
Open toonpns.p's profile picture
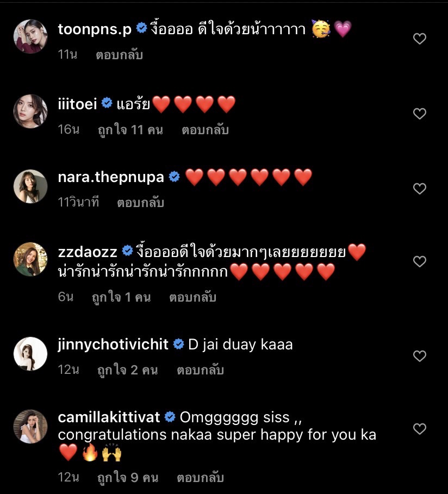tap(30, 36)
